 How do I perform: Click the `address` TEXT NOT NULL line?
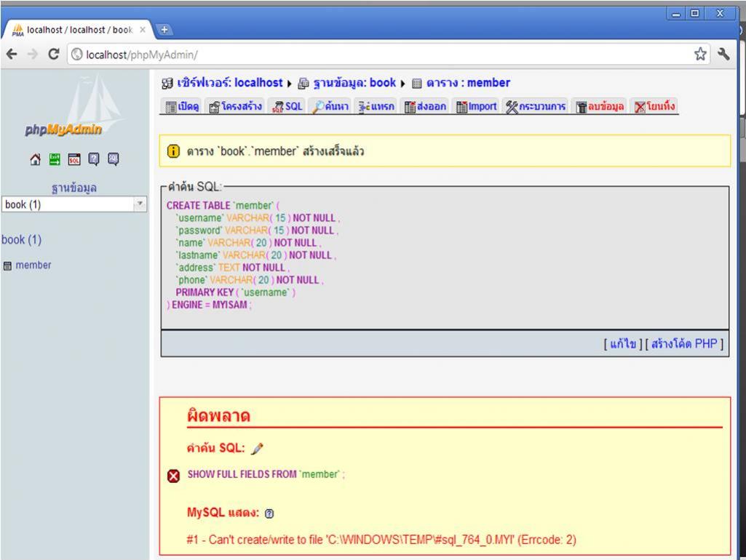[x=231, y=268]
